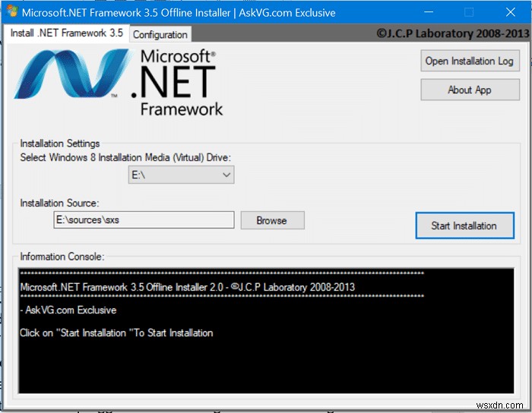Select the Install .NET Framework 3.5 tab
This screenshot has width=532, height=413.
click(x=67, y=33)
